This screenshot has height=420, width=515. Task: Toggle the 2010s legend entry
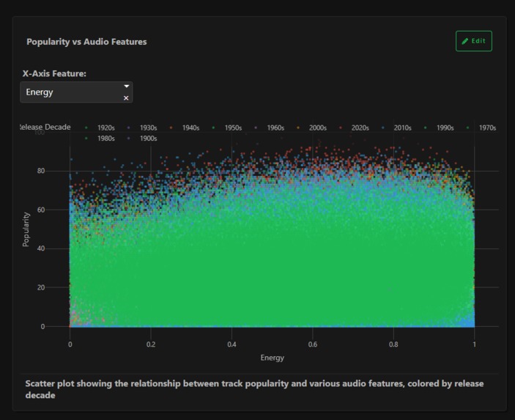[x=397, y=128]
